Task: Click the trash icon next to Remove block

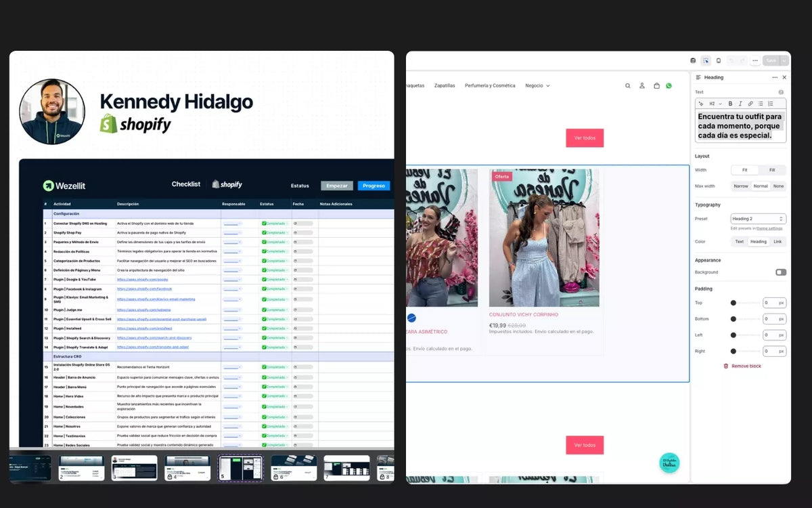Action: click(726, 366)
